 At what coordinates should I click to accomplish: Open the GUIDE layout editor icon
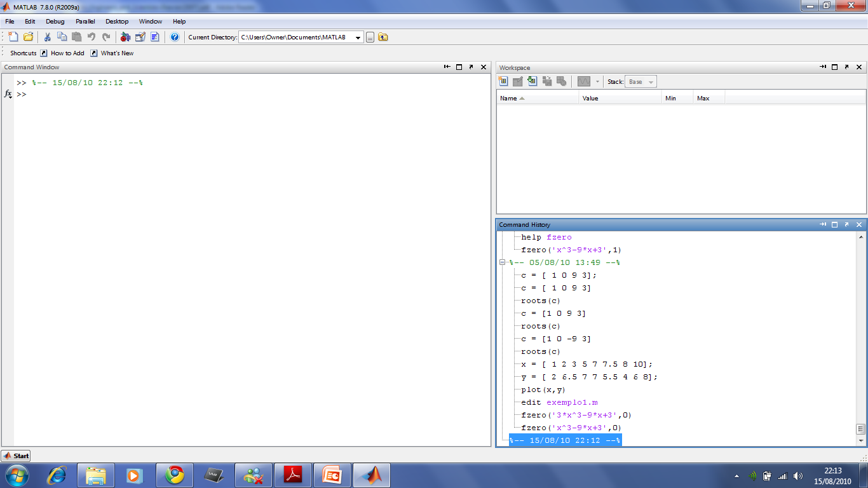tap(140, 37)
